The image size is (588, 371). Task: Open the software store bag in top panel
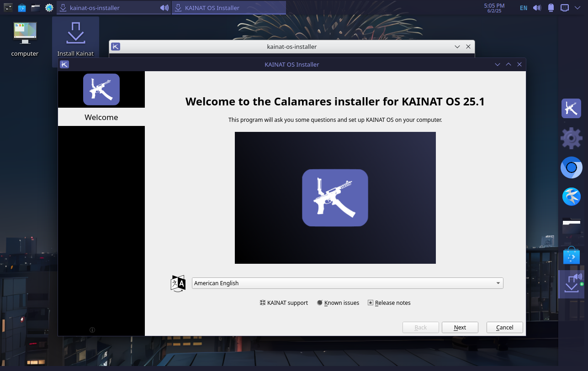(22, 8)
